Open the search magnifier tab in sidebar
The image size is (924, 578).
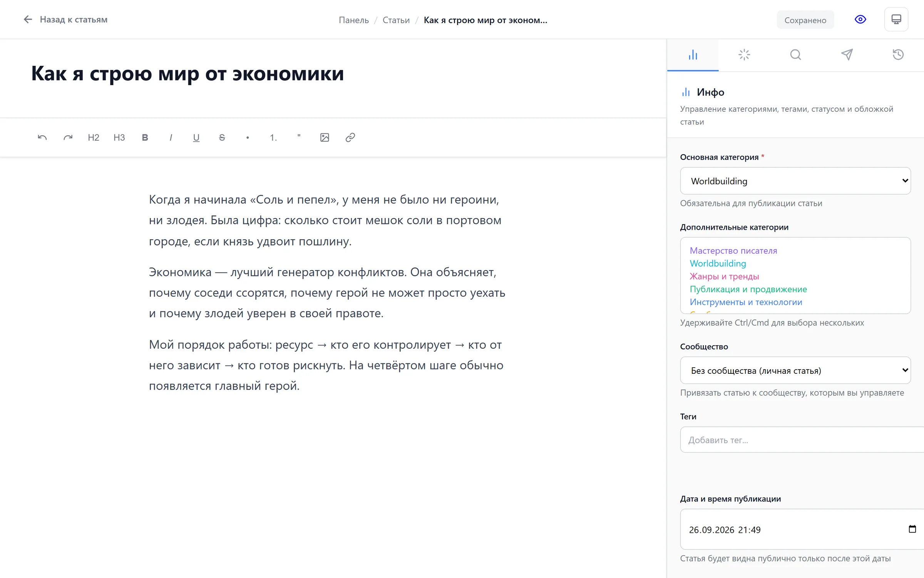[x=795, y=55]
